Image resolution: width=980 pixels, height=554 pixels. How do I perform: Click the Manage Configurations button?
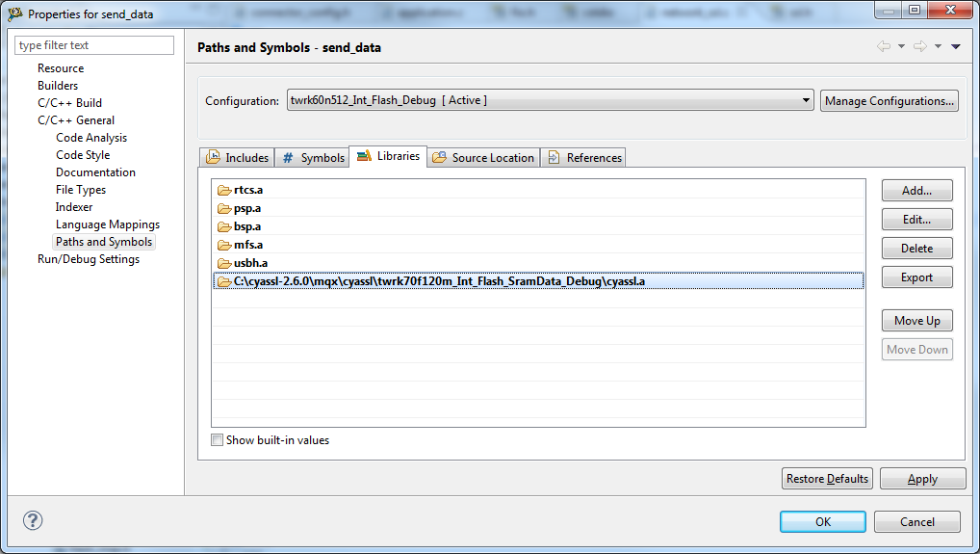889,100
